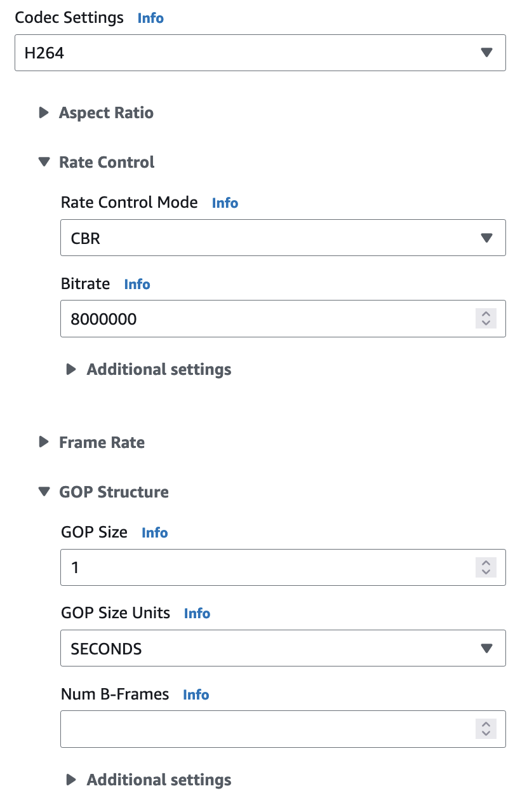Open Info for Rate Control Mode
Image resolution: width=527 pixels, height=812 pixels.
click(225, 203)
